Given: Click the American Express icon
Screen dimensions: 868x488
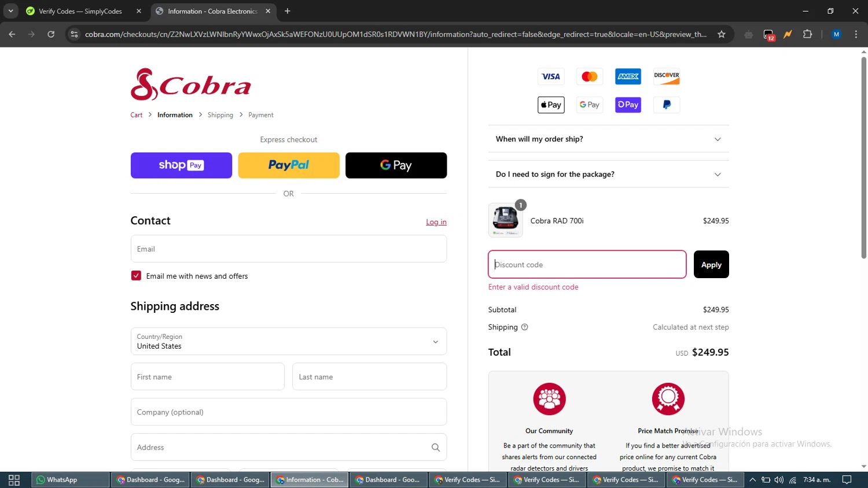Looking at the screenshot, I should (628, 76).
